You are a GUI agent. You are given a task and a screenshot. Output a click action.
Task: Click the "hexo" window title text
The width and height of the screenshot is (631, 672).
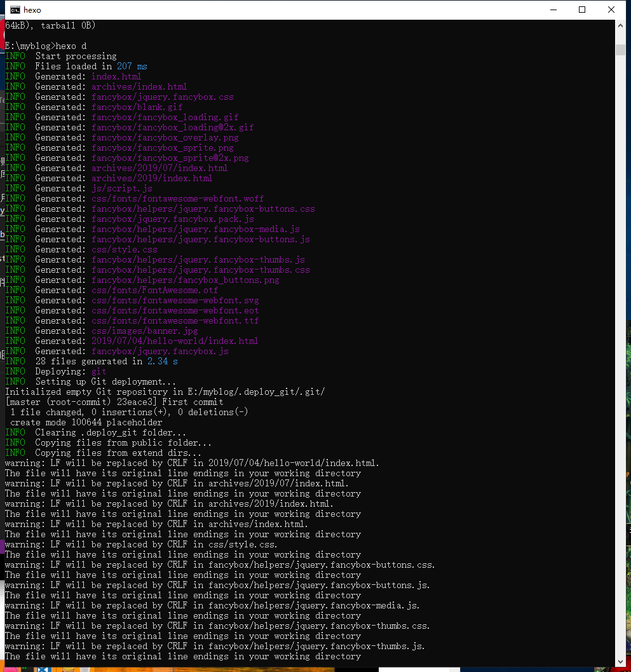click(32, 10)
